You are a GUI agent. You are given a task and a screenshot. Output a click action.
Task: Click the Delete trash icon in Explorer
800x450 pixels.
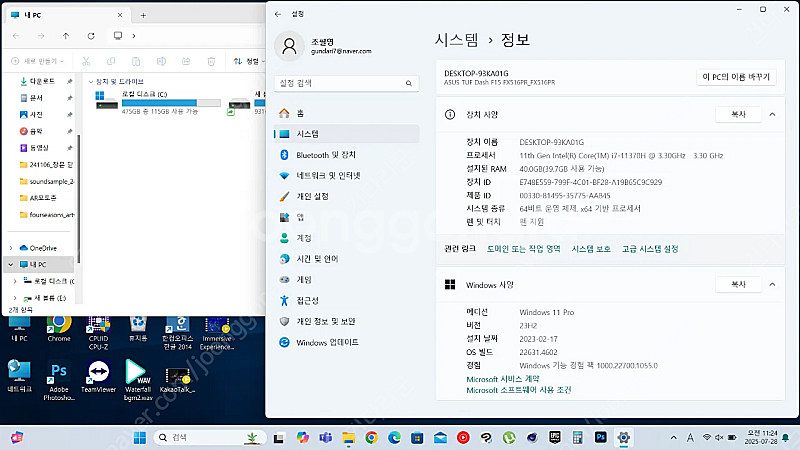coord(211,61)
